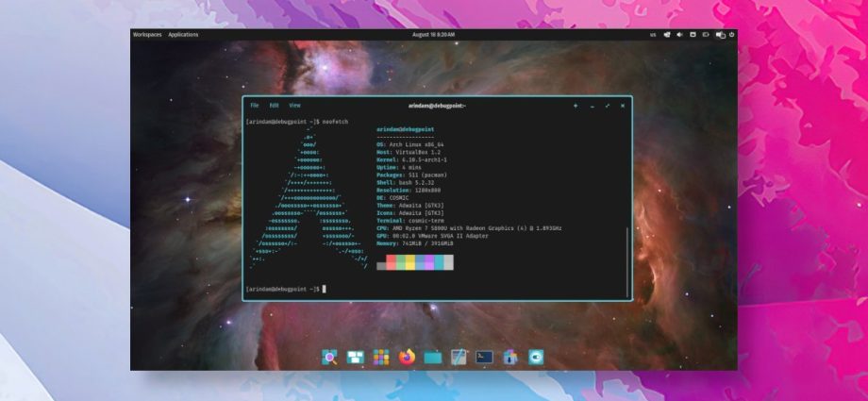Click the Terminal: cosmic-term line
Screen dimensions: 868x401
[x=410, y=221]
